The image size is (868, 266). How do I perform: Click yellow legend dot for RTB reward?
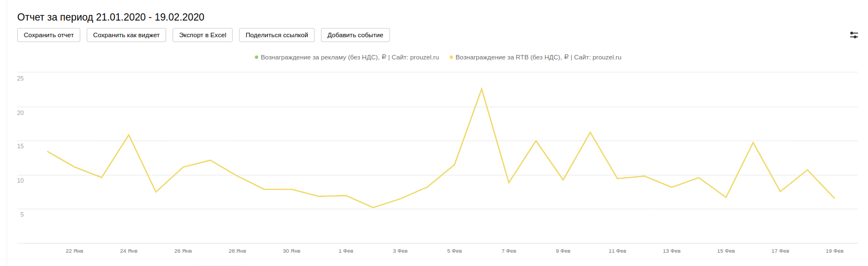point(451,57)
